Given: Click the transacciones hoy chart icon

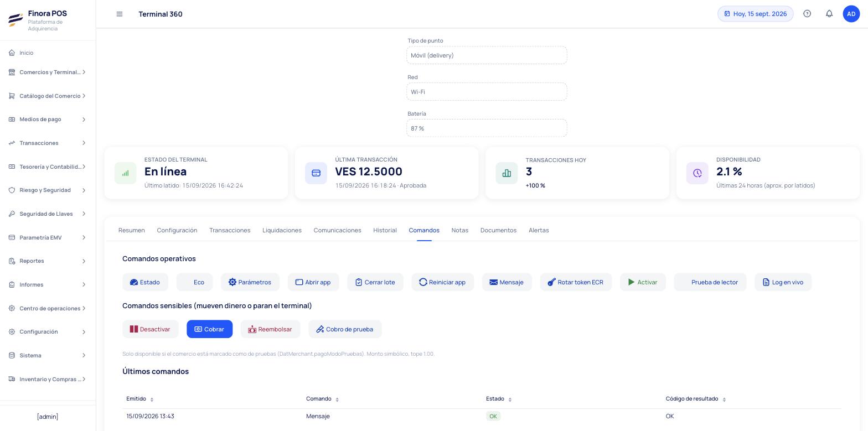Looking at the screenshot, I should pyautogui.click(x=507, y=173).
